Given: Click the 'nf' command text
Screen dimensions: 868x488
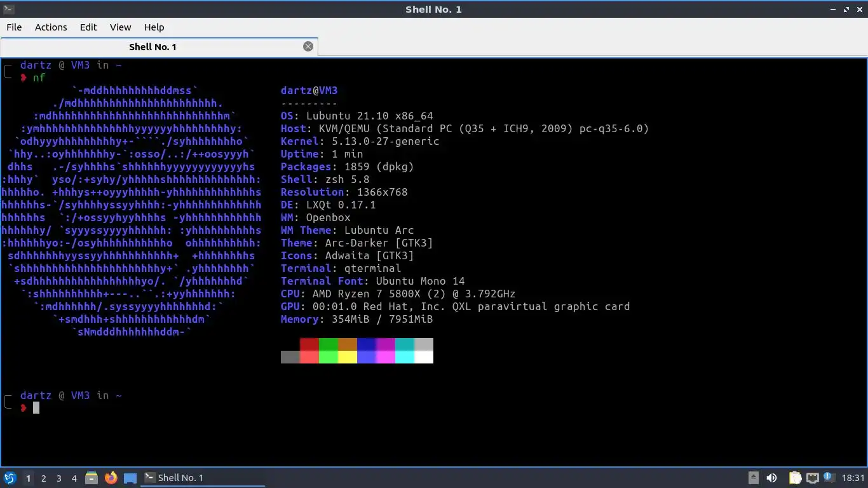Looking at the screenshot, I should point(39,78).
